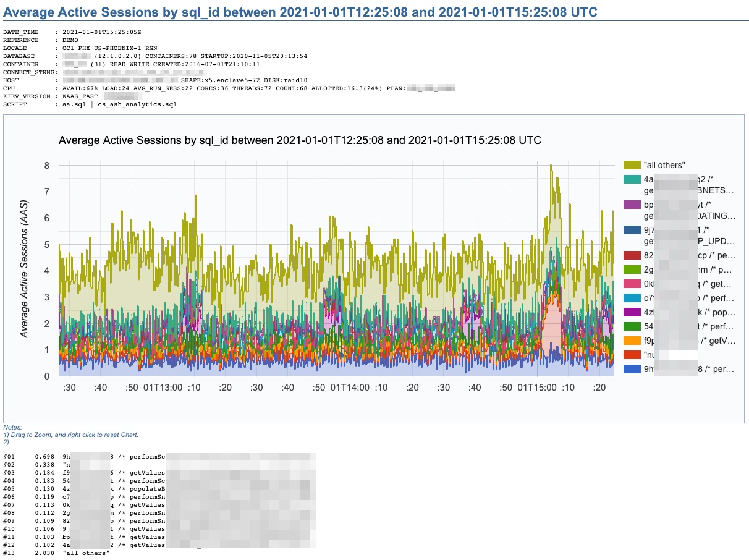Click the lime green swatch for the 2g entry
The image size is (749, 560).
632,269
